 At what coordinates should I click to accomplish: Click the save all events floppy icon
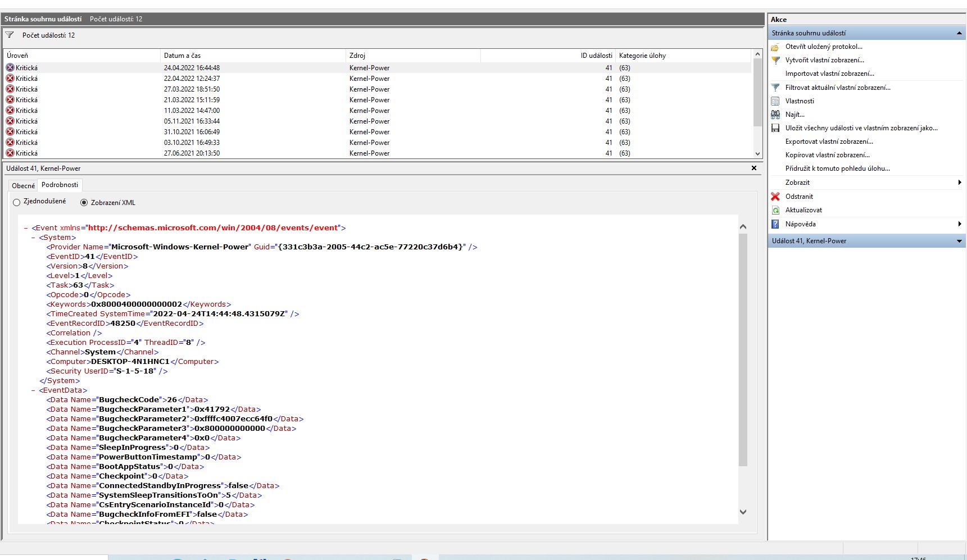[775, 128]
